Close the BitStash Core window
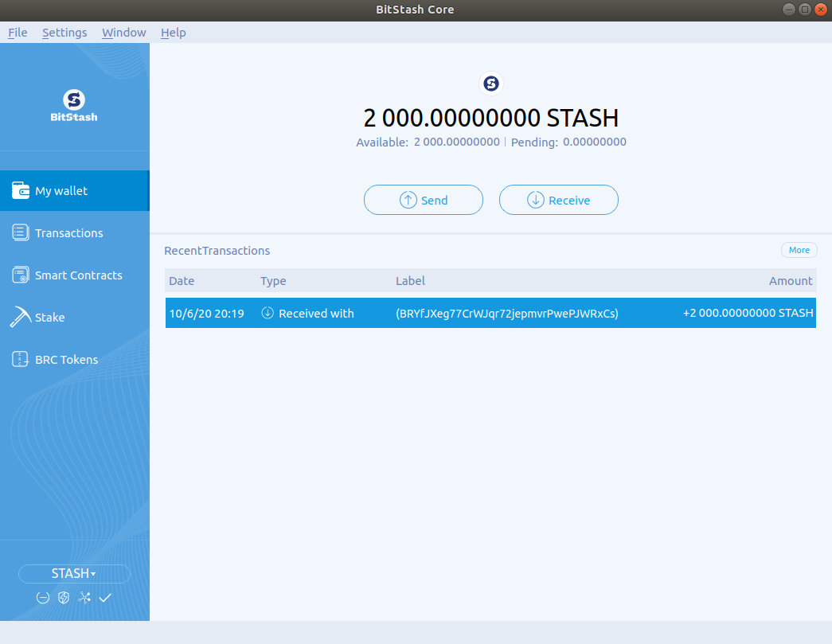The image size is (832, 644). 821,10
